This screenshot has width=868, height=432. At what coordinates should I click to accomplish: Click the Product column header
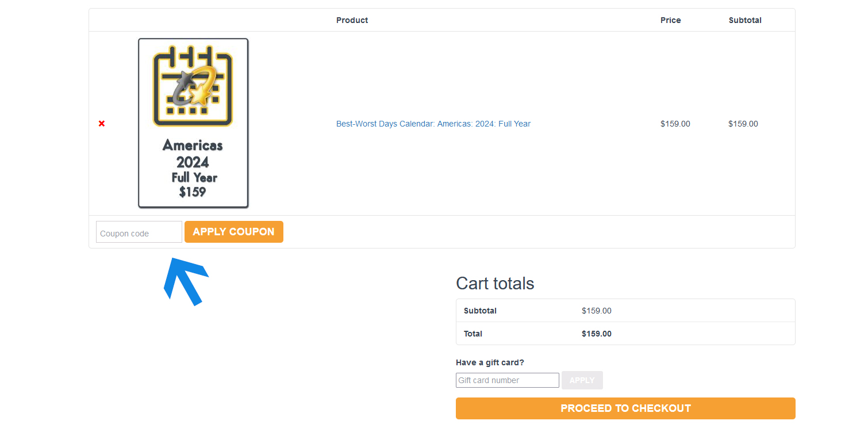tap(352, 20)
